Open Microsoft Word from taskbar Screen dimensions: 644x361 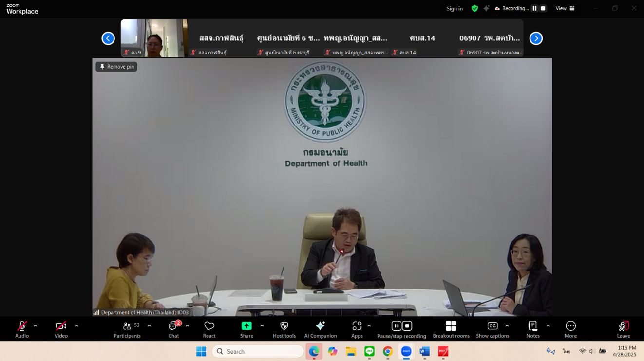pos(425,351)
